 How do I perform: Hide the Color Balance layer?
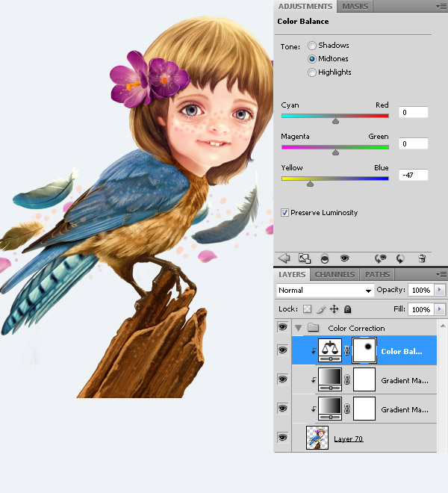point(282,350)
